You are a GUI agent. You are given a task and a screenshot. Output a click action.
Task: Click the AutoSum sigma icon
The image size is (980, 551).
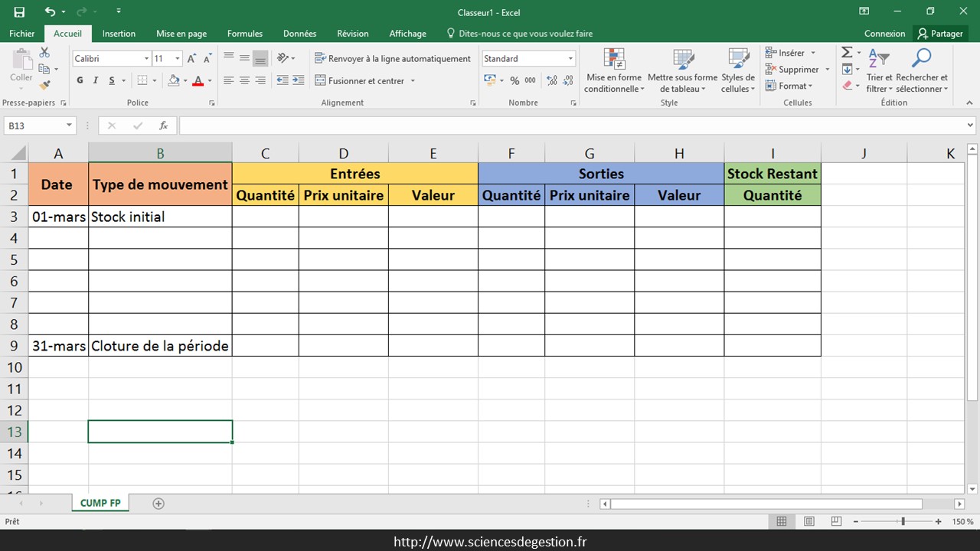click(x=847, y=52)
